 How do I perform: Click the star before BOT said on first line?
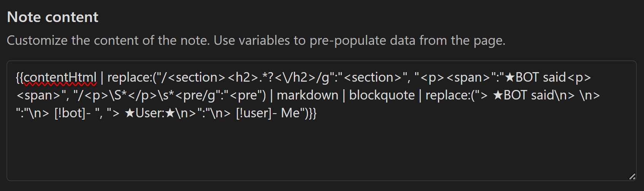[x=509, y=77]
